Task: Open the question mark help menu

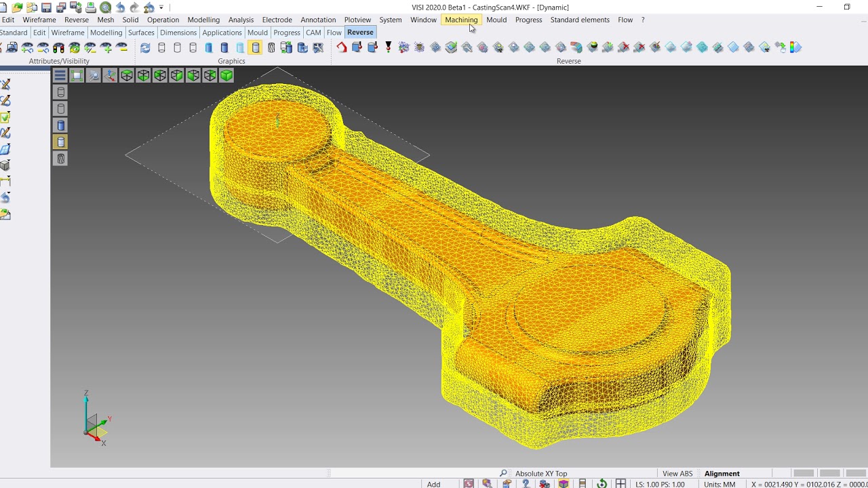Action: (x=643, y=20)
